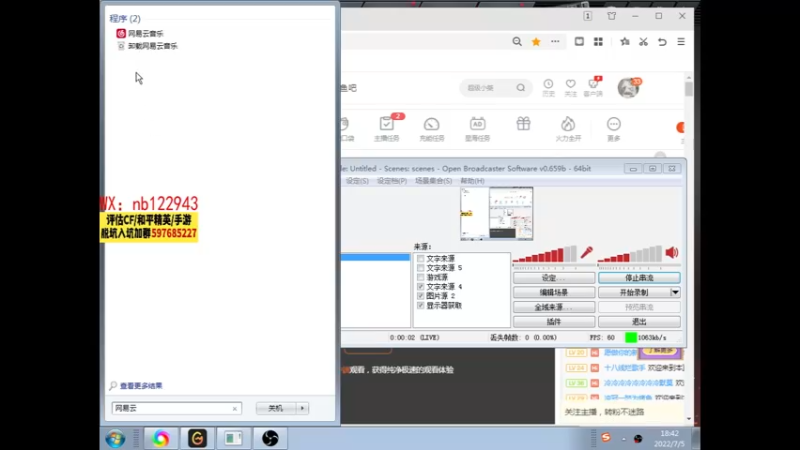Toggle the 显示器获取 checkbox
This screenshot has width=800, height=450.
click(420, 306)
